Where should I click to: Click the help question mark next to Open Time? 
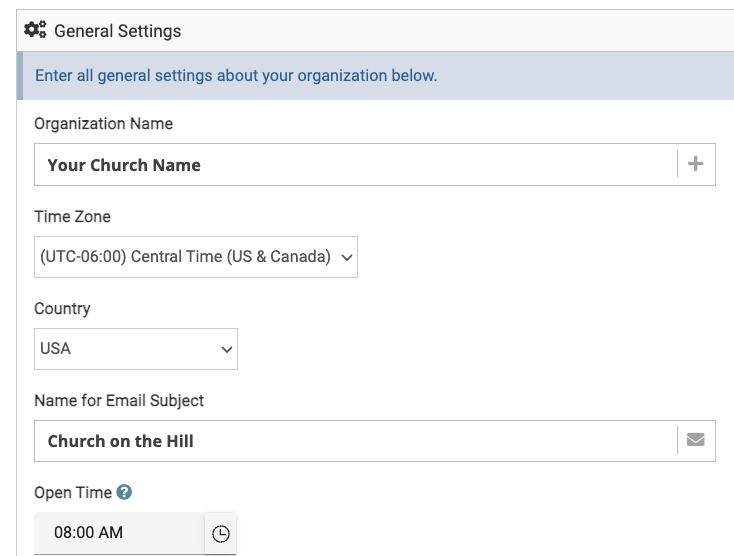124,492
